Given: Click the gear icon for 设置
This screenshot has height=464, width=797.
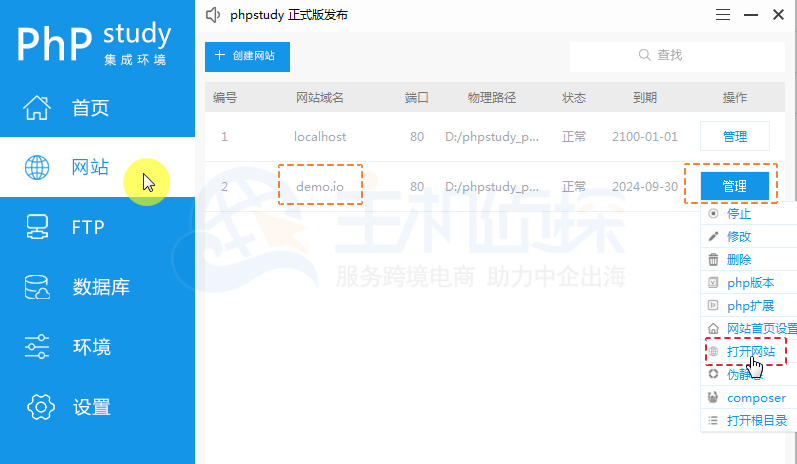Looking at the screenshot, I should tap(41, 407).
